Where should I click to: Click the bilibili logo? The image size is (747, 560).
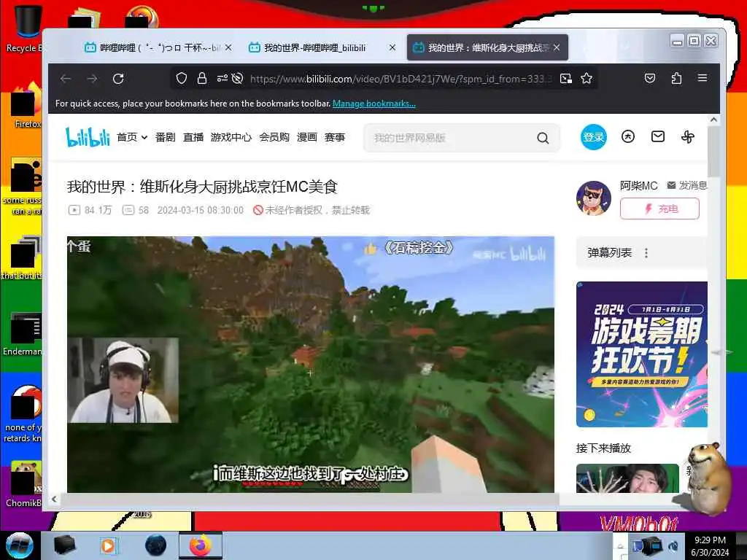coord(88,137)
